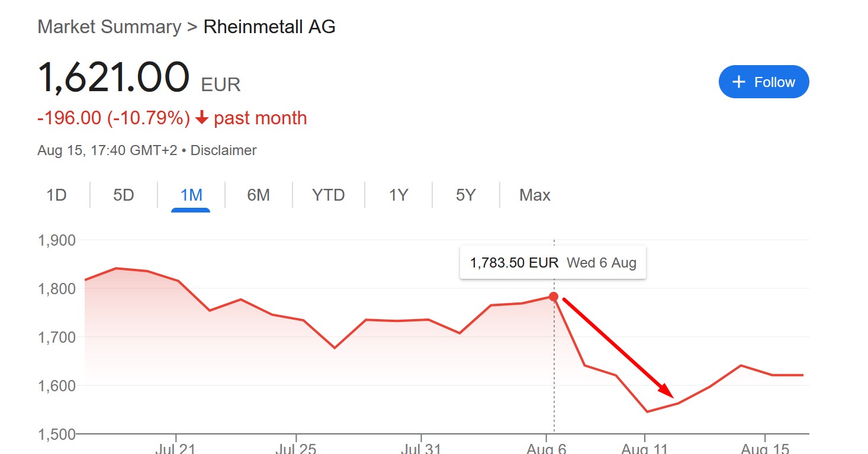Click the red down-arrow price change icon
868x454 pixels.
202,118
